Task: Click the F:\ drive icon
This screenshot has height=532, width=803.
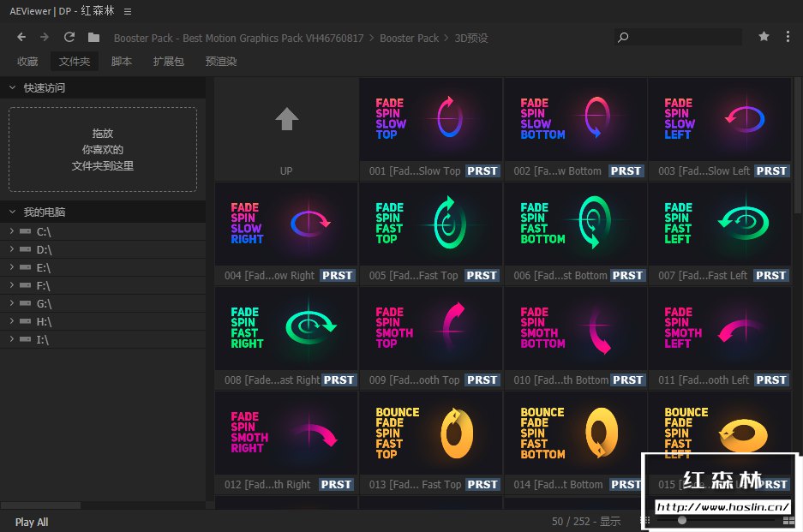Action: [25, 285]
